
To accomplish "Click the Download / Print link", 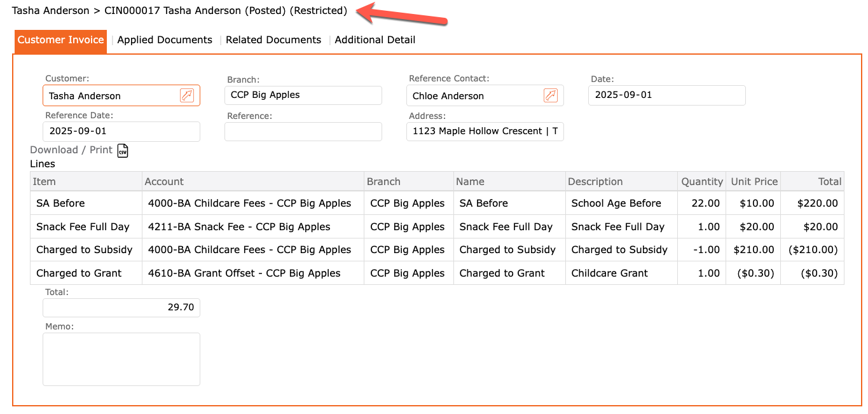I will (x=71, y=149).
